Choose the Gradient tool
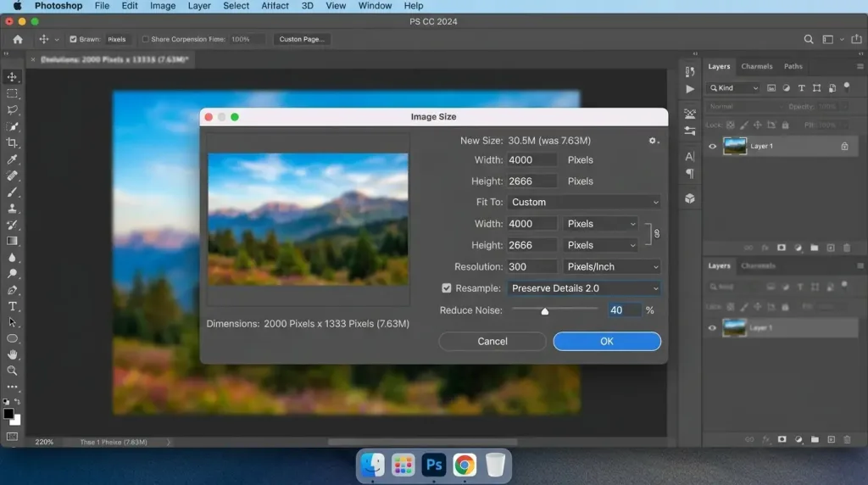Viewport: 868px width, 485px height. pyautogui.click(x=12, y=241)
